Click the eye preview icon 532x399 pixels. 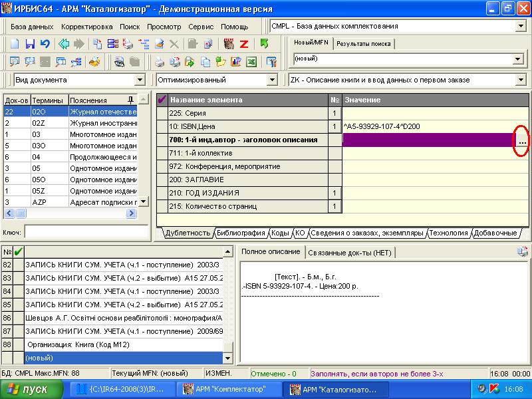pyautogui.click(x=118, y=63)
